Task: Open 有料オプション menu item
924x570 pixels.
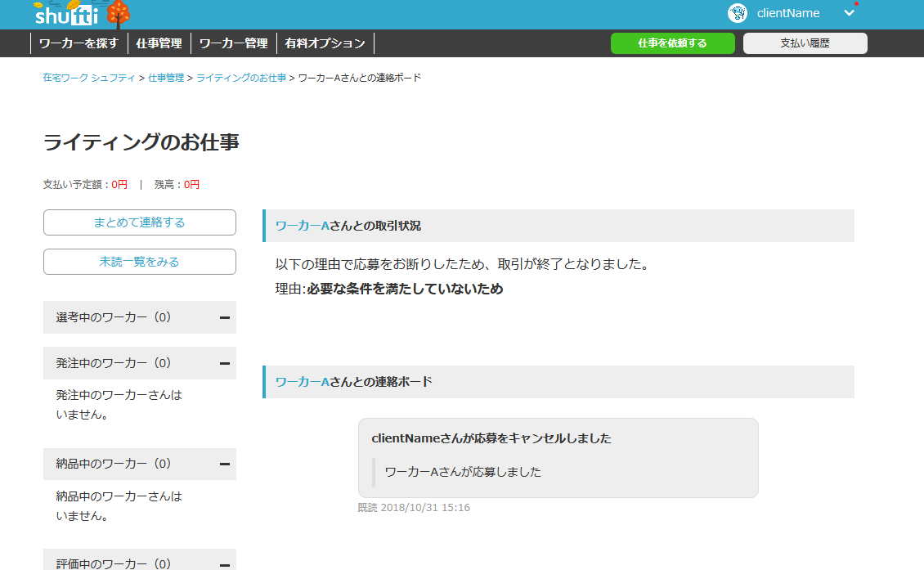Action: point(325,43)
